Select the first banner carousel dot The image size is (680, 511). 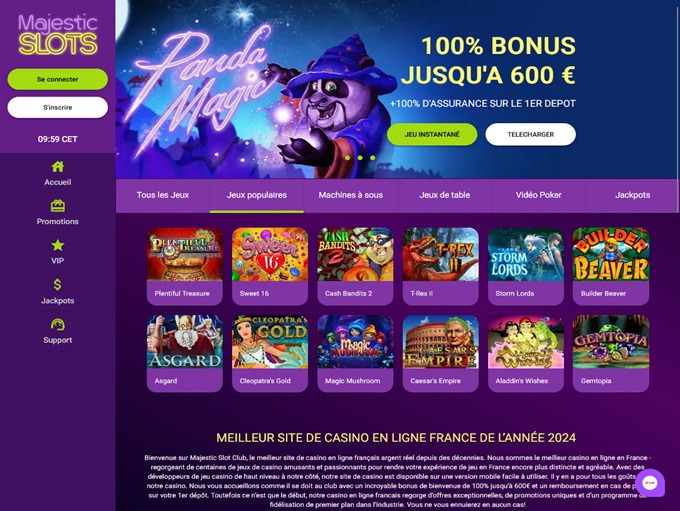pos(347,158)
